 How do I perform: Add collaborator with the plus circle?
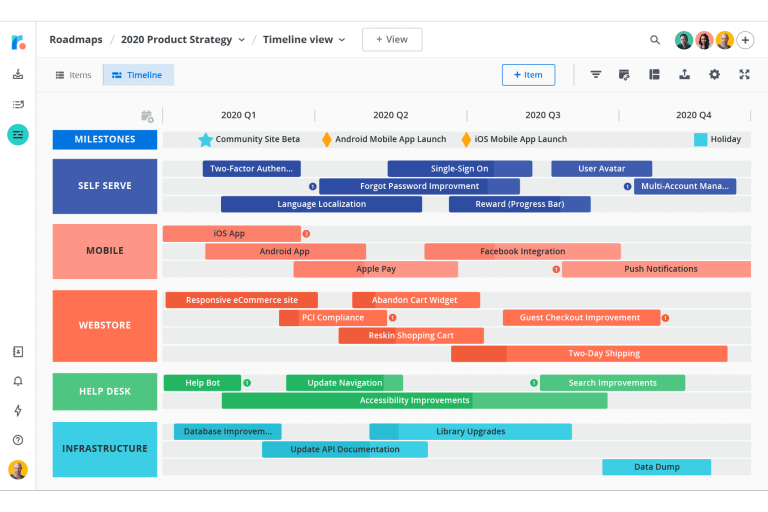click(x=745, y=40)
